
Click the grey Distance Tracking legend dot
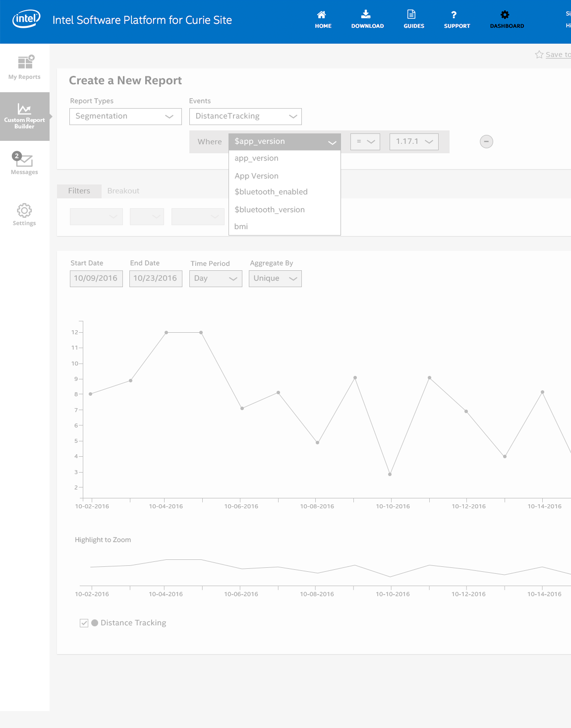click(x=95, y=623)
